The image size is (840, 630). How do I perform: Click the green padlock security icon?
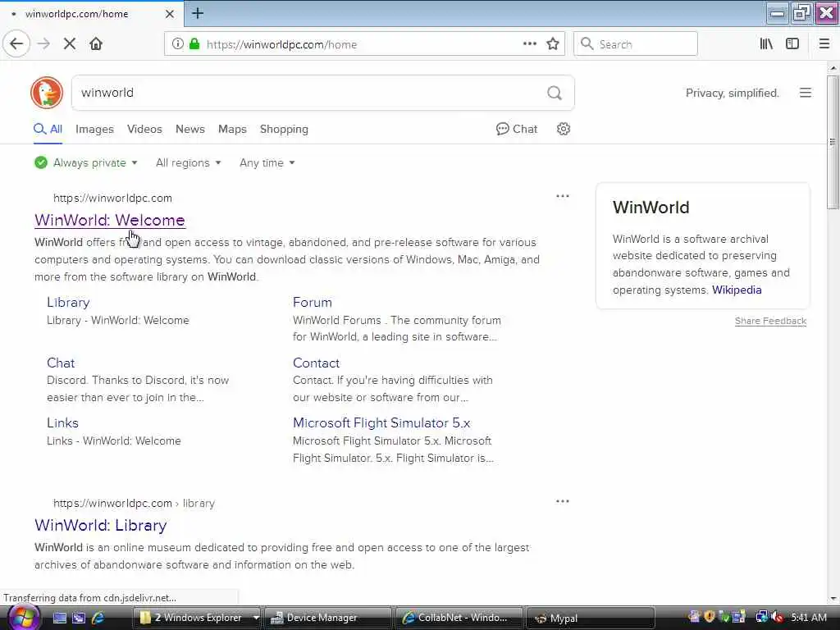click(194, 44)
